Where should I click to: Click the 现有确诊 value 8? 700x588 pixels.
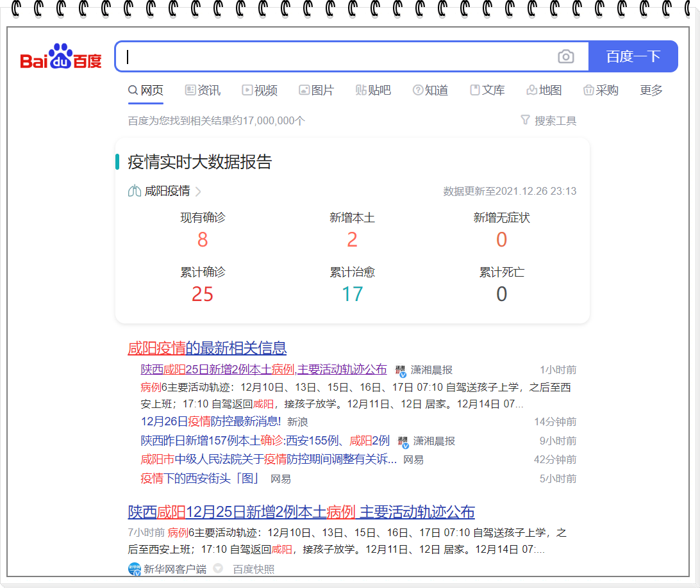pyautogui.click(x=203, y=240)
